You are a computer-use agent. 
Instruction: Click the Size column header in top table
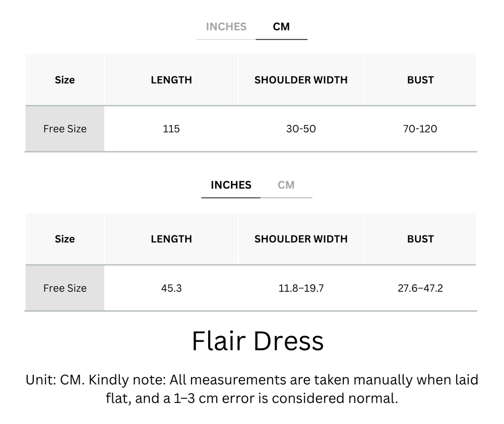(x=65, y=80)
